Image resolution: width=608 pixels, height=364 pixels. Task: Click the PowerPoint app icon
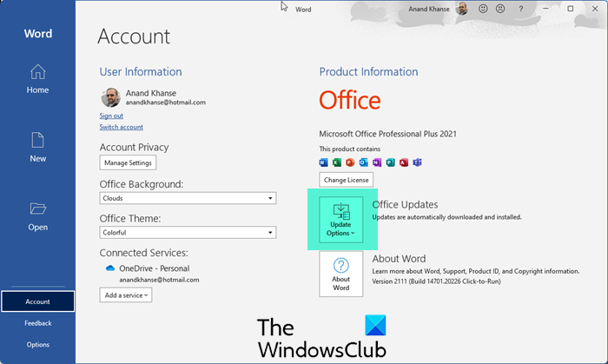click(x=350, y=162)
